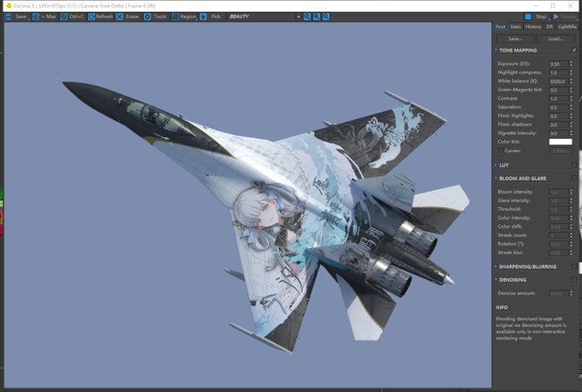Click the Filmic shadows value field
582x392 pixels.
point(559,124)
